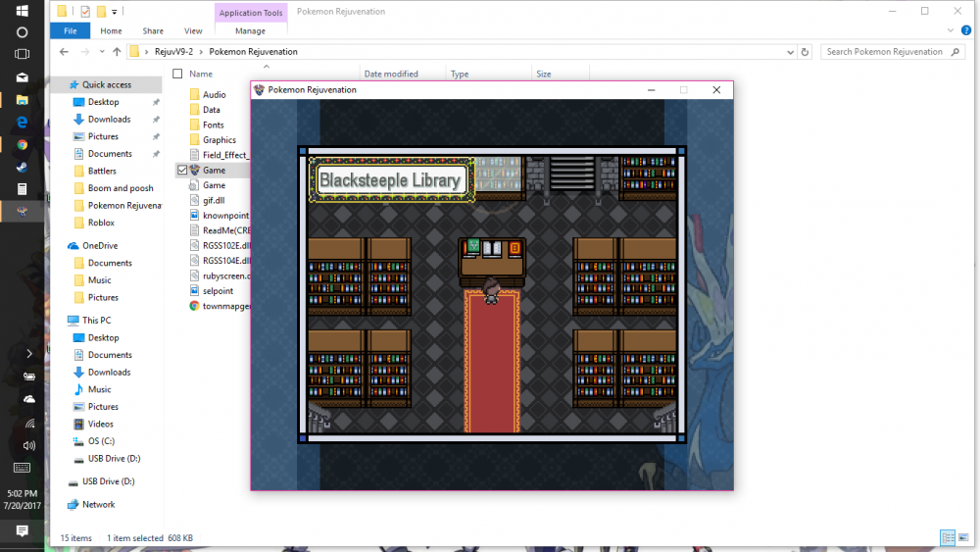Click the Pokemon Rejuvenation game screen
The image size is (980, 552).
(x=492, y=294)
